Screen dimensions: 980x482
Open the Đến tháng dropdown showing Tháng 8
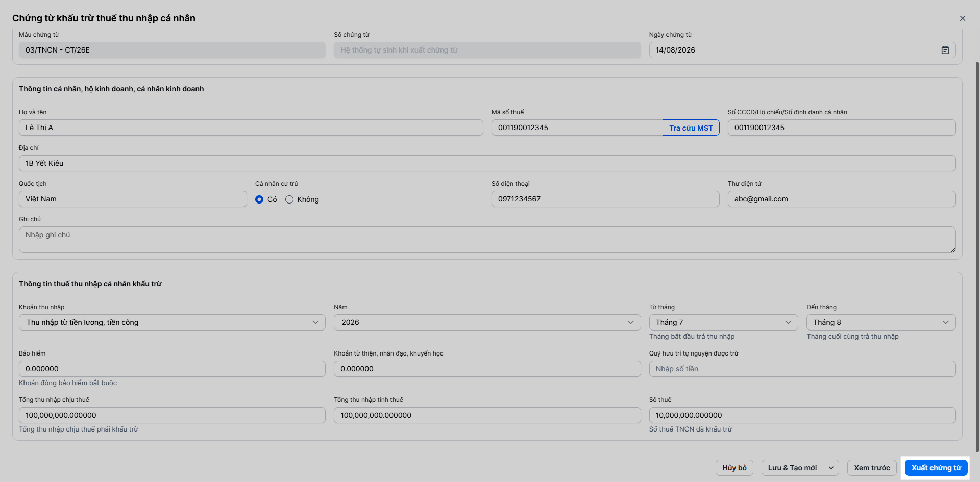point(881,322)
